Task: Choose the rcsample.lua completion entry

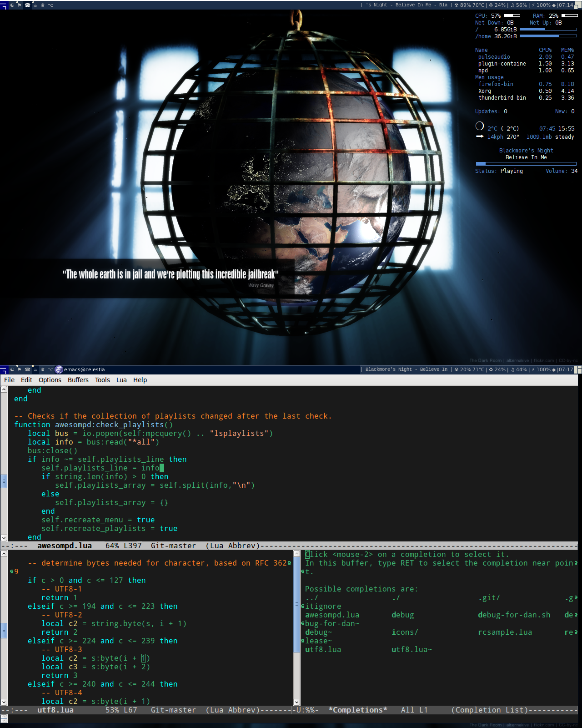Action: (505, 632)
